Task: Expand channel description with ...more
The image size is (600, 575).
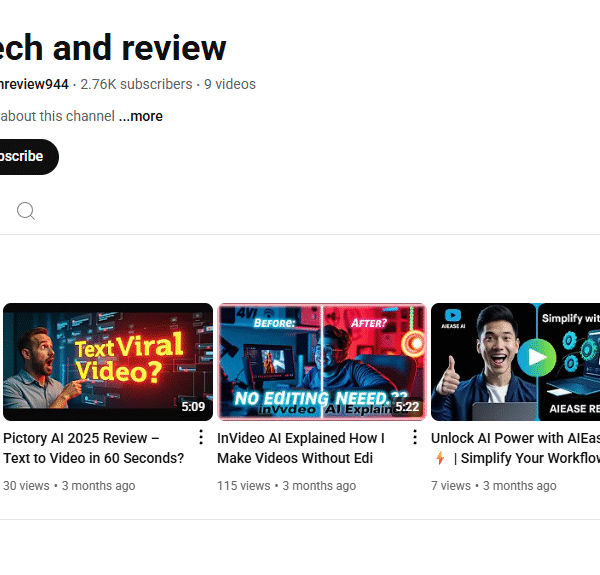Action: 140,116
